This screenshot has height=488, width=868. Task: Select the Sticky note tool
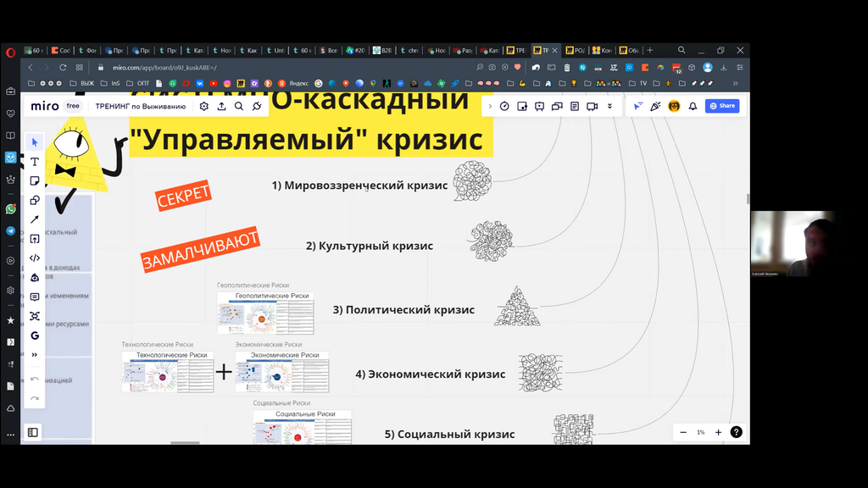click(34, 181)
